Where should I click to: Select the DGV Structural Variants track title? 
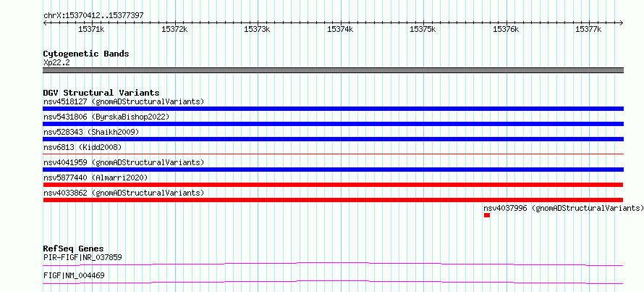pyautogui.click(x=101, y=93)
